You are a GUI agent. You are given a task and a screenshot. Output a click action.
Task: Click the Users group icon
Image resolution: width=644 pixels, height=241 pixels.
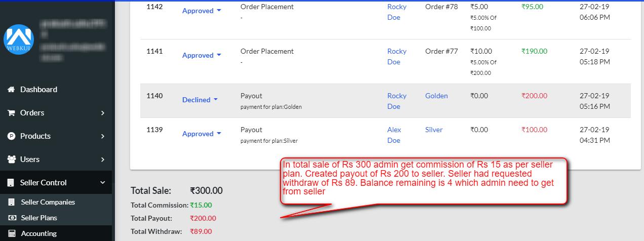coord(11,159)
